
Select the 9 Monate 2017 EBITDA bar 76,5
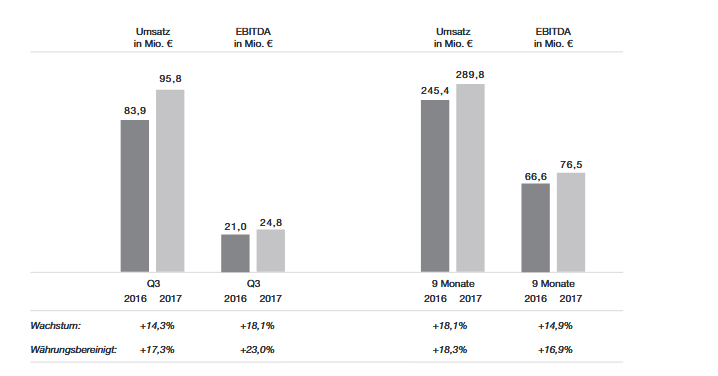(x=571, y=223)
